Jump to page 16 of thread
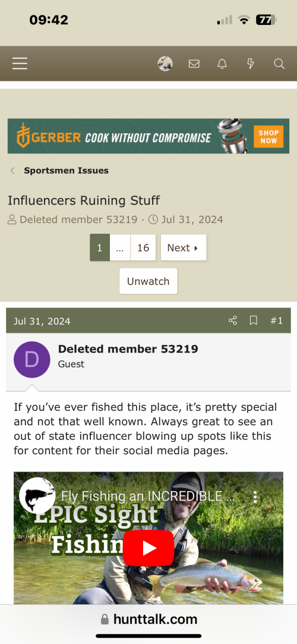The height and width of the screenshot is (644, 297). coord(143,247)
